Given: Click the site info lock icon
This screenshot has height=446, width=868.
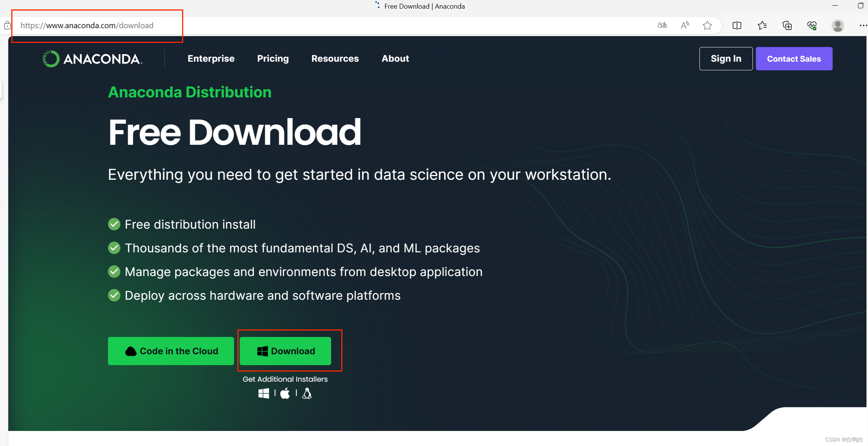Looking at the screenshot, I should (x=7, y=26).
